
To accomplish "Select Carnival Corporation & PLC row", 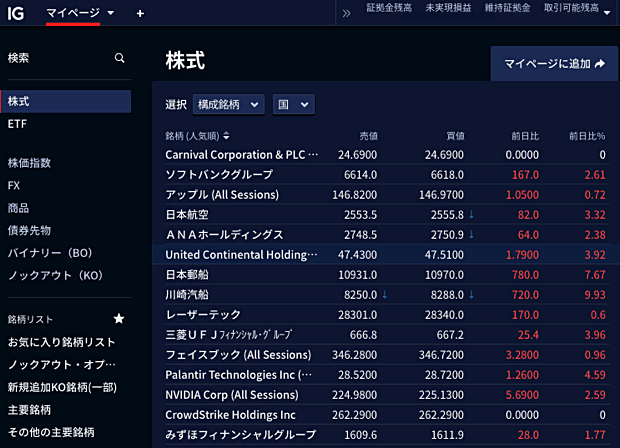I will tap(386, 155).
